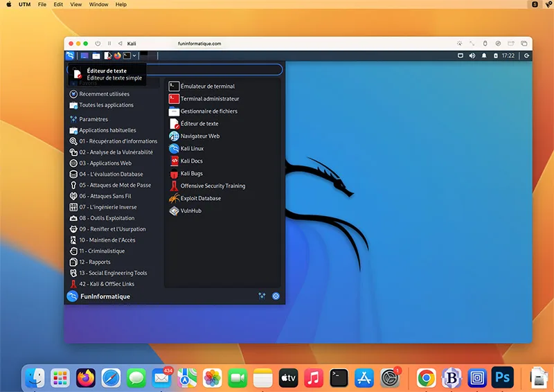Open 02 - Analyse de la Vulnérabilité category
This screenshot has height=392, width=554.
click(x=113, y=152)
